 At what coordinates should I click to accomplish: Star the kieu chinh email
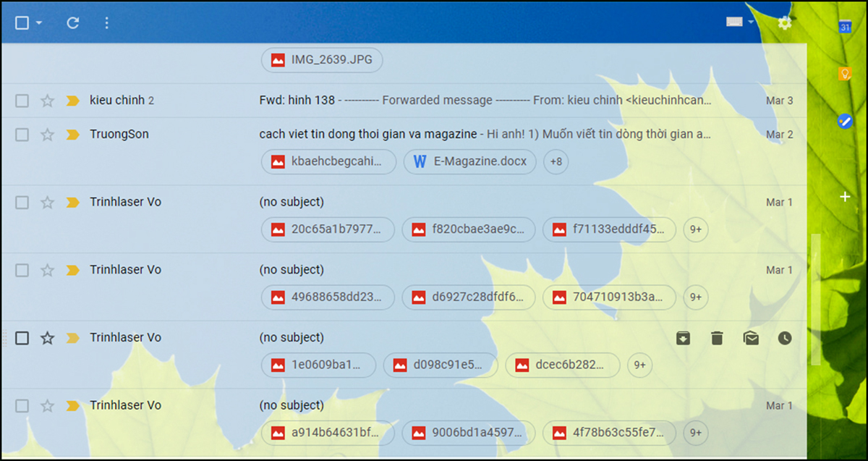click(x=48, y=101)
